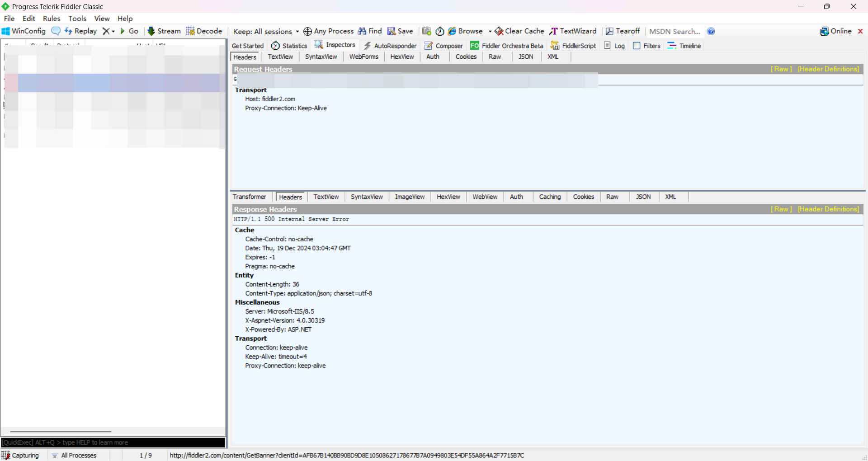Select response ImageView tab

coord(410,197)
